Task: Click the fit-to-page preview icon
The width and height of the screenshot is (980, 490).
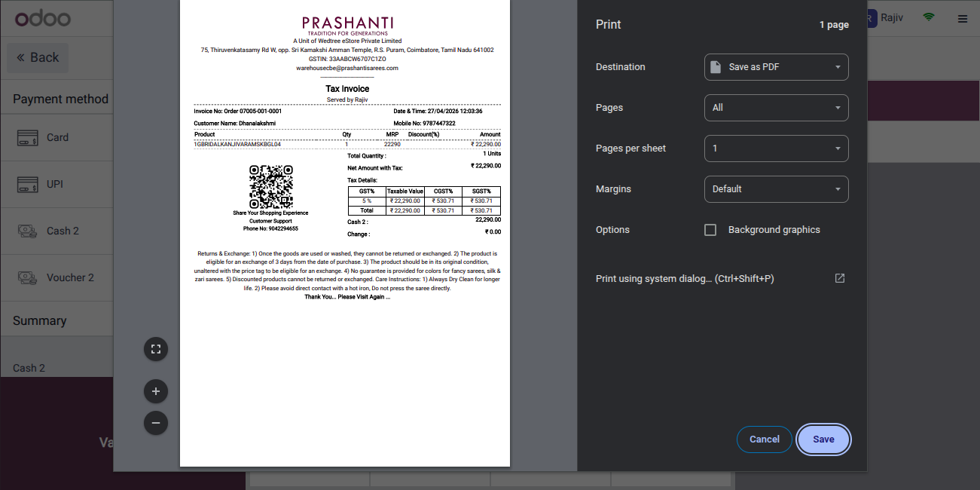Action: [156, 349]
